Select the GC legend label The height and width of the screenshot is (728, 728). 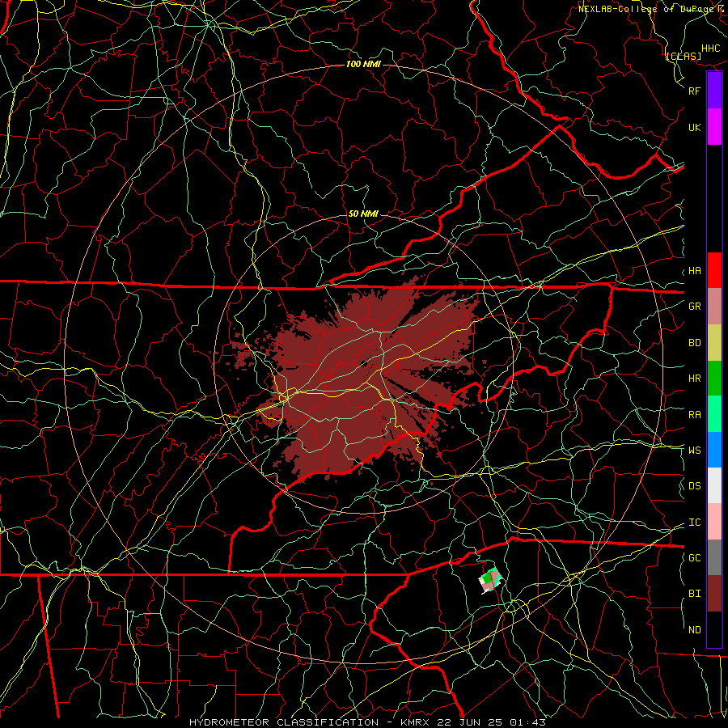coord(694,558)
